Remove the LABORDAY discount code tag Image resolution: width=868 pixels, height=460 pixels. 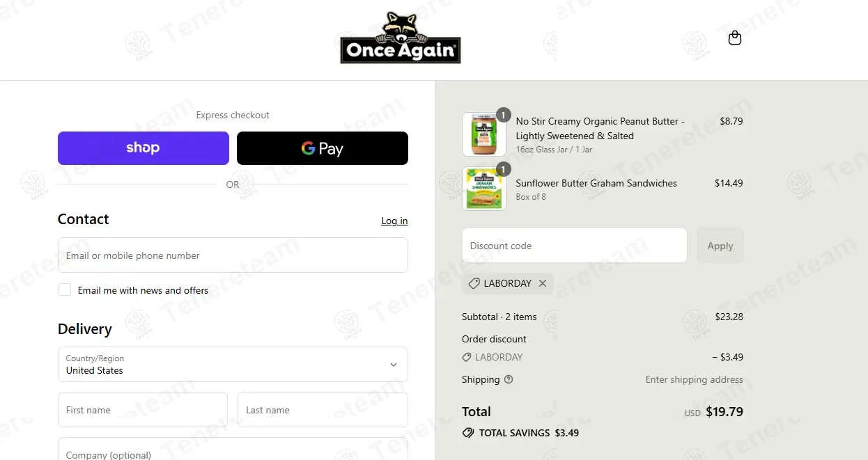click(x=543, y=283)
